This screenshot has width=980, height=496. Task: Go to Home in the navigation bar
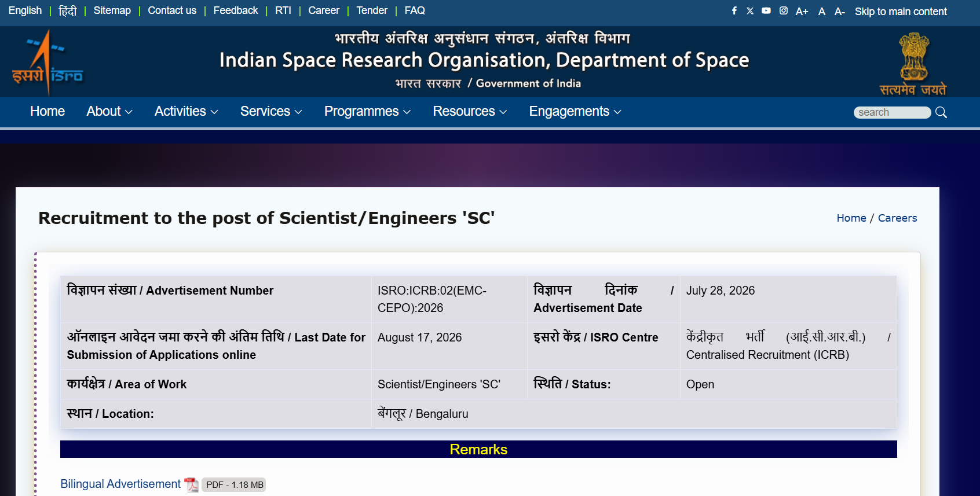47,111
